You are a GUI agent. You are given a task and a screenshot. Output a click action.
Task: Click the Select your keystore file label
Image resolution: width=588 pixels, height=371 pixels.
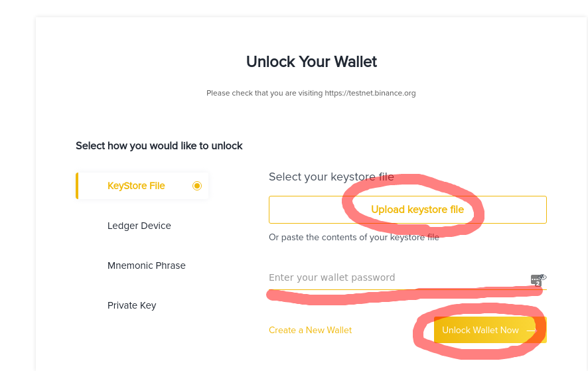331,177
